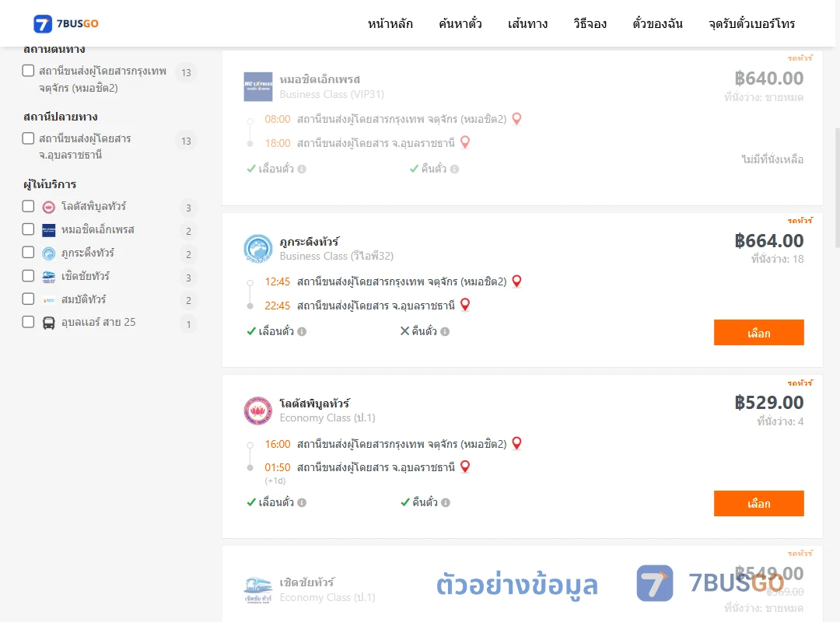Click 'ที่นั่งว่าง: 18' seats text

pyautogui.click(x=777, y=260)
